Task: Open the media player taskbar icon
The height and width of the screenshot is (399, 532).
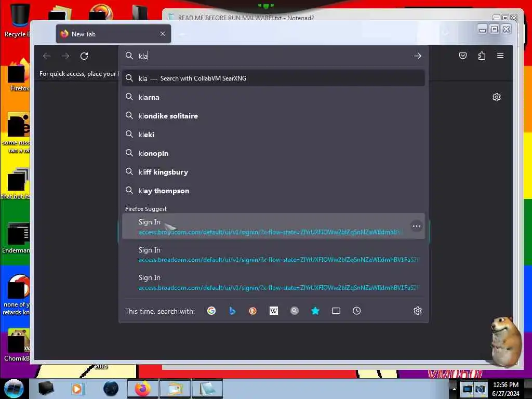Action: [x=77, y=389]
